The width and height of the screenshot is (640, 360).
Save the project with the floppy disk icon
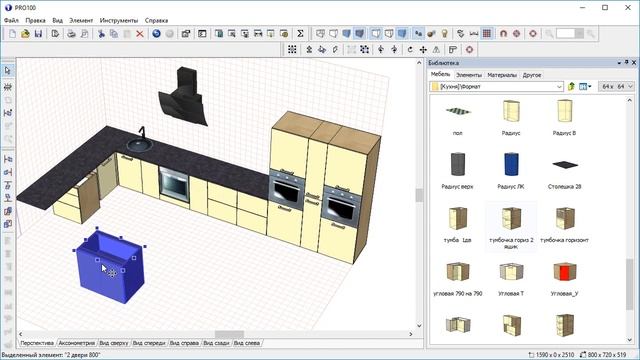(38, 34)
